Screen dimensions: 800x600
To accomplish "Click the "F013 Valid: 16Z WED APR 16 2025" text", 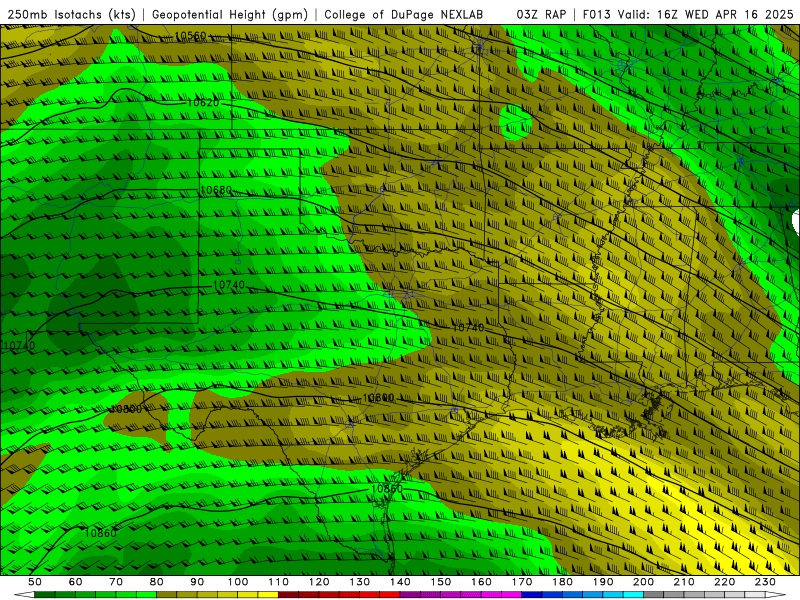I will (688, 14).
